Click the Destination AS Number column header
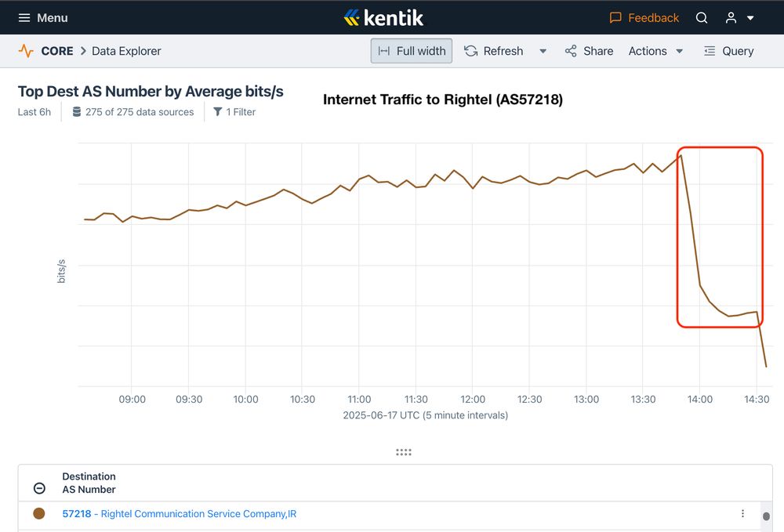 point(89,483)
